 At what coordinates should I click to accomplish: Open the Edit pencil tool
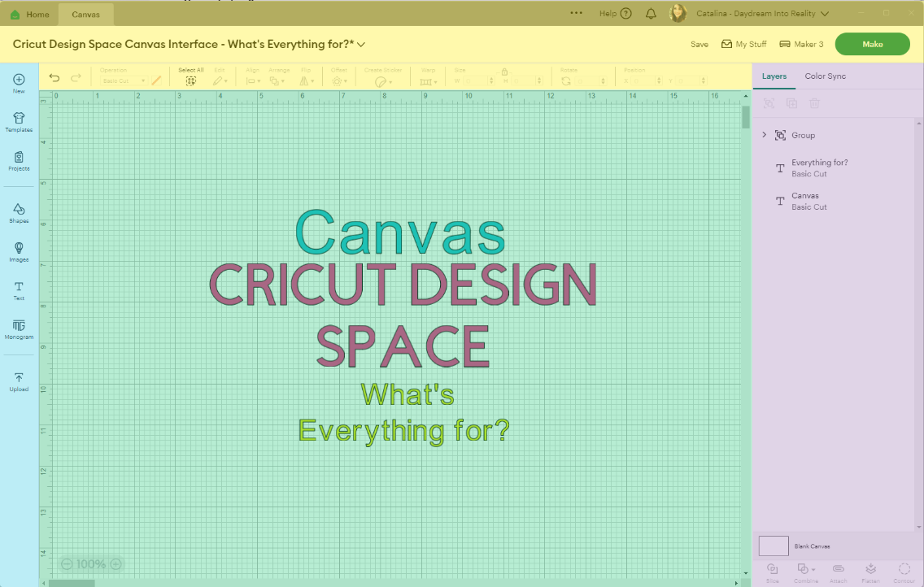click(x=218, y=81)
